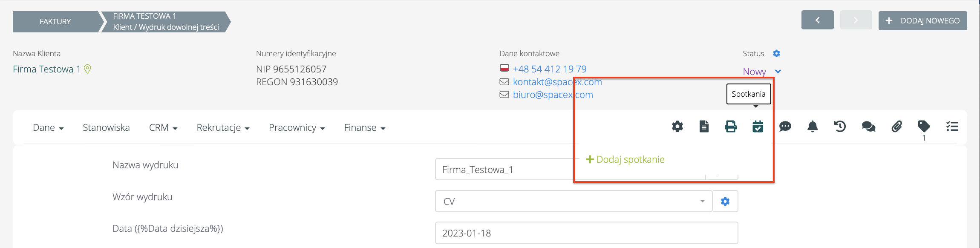Open the Wzór wydruku CV dropdown
This screenshot has height=248, width=980.
pos(574,201)
